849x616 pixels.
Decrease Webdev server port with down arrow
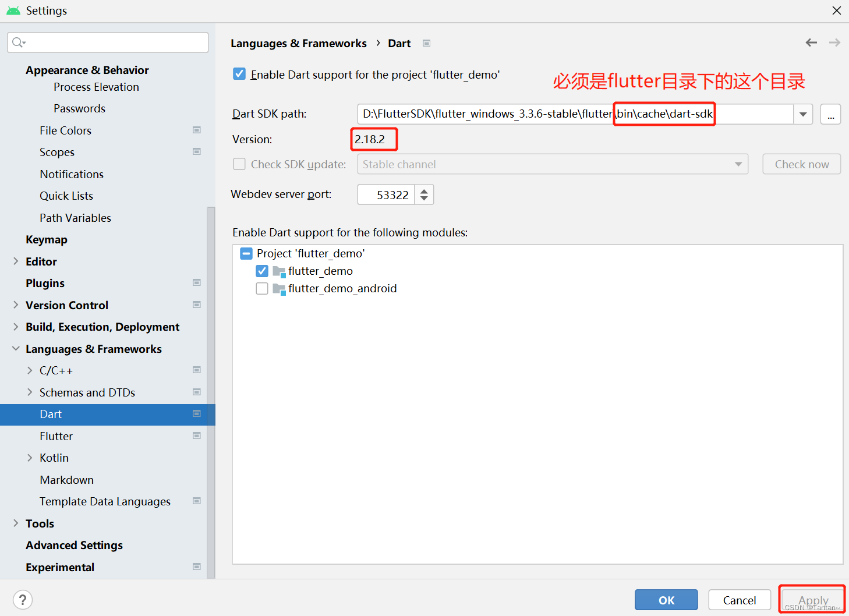tap(424, 199)
